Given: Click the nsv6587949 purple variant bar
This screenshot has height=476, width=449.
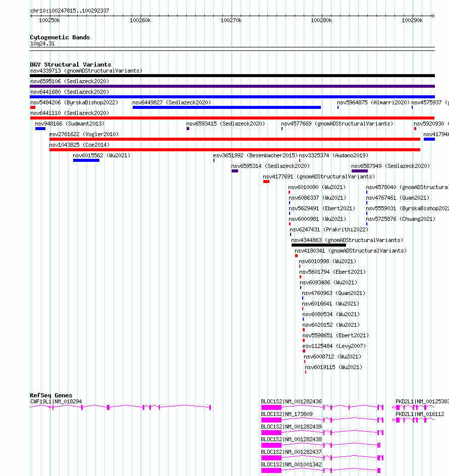Looking at the screenshot, I should click(x=359, y=171).
